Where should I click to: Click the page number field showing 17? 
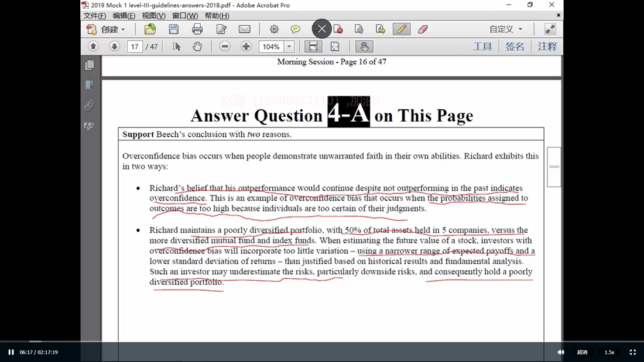(135, 47)
